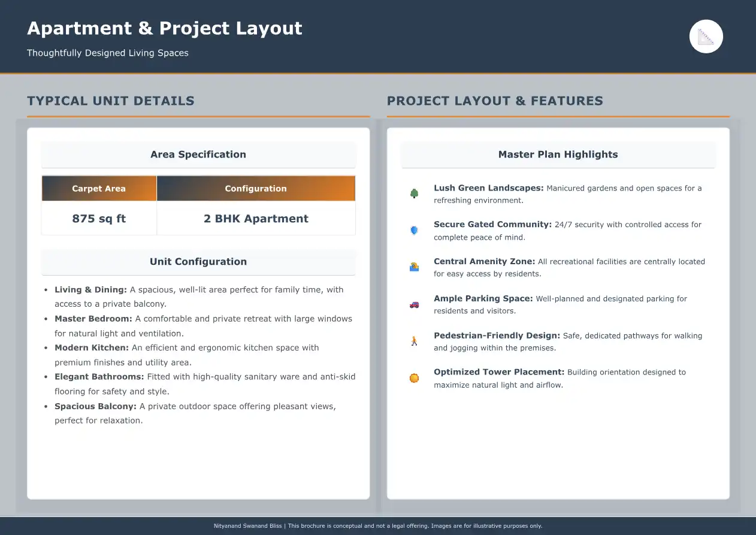756x535 pixels.
Task: Select the walking pedestrian icon
Action: tap(414, 341)
